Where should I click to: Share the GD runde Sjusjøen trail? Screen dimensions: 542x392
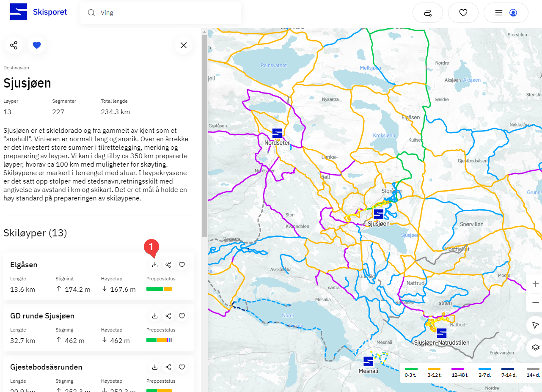point(168,316)
